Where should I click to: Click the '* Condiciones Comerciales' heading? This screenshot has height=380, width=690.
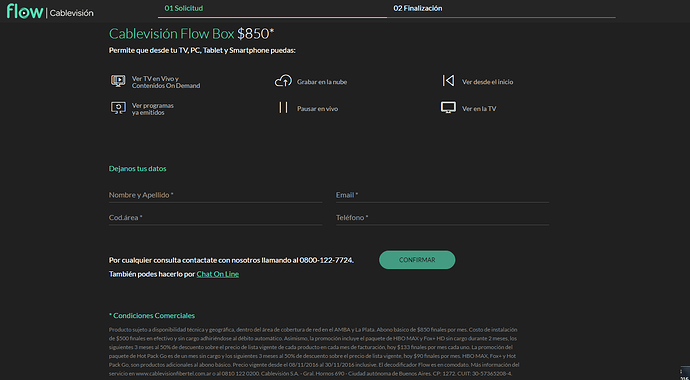[x=152, y=316]
